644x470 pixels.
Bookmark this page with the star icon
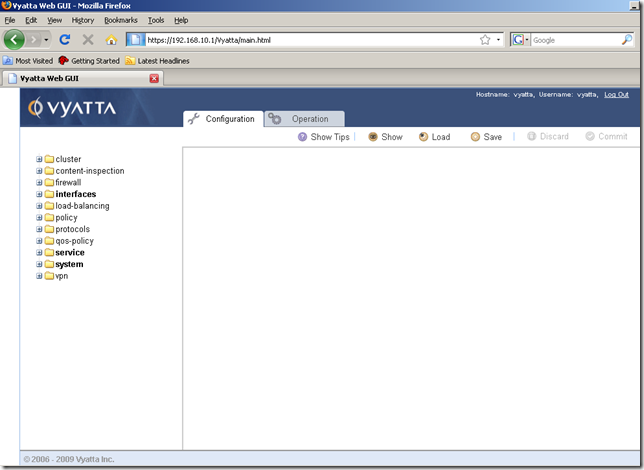(x=485, y=40)
